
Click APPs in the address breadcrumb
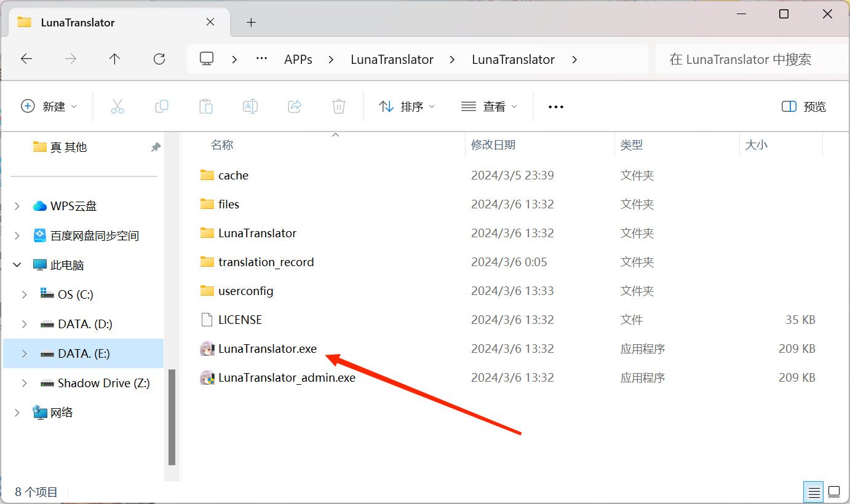(x=298, y=60)
